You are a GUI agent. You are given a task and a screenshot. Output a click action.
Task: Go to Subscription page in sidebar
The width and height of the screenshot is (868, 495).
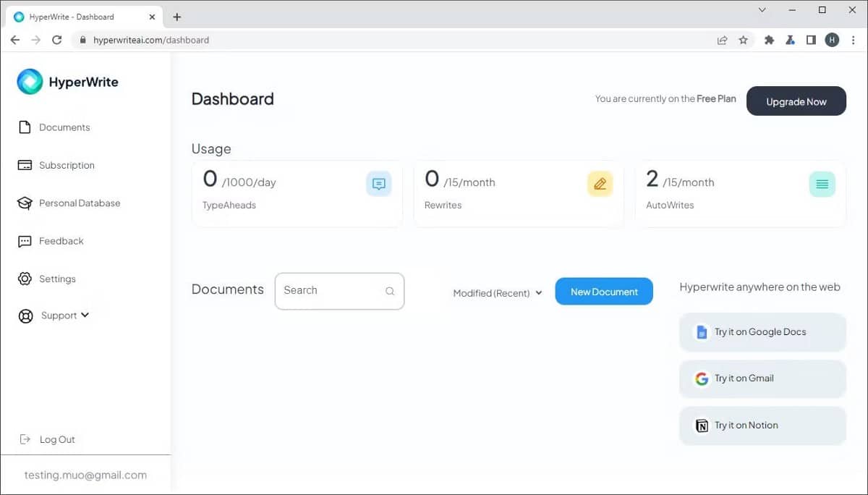[66, 165]
